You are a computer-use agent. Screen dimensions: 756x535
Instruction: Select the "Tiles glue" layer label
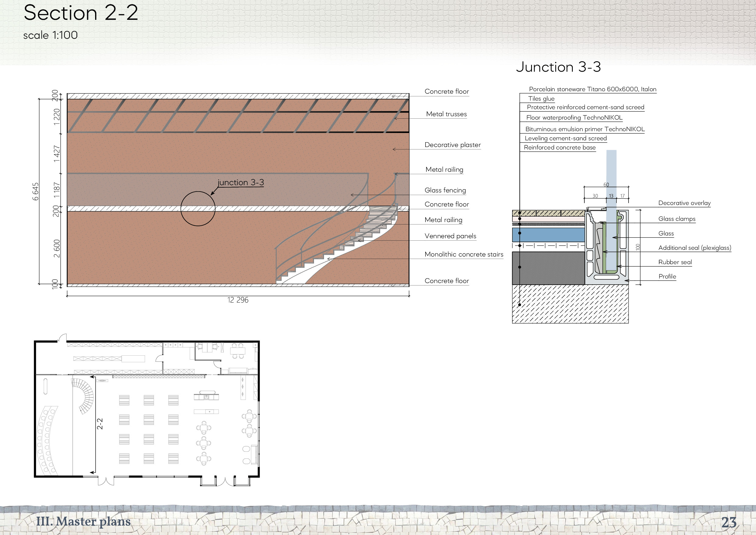(541, 99)
